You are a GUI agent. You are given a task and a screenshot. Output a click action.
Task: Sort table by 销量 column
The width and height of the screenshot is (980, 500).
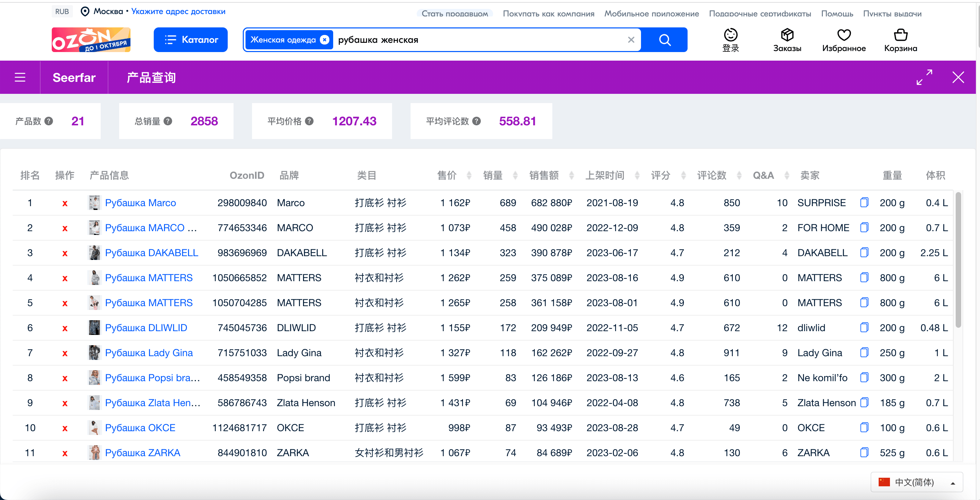point(500,175)
